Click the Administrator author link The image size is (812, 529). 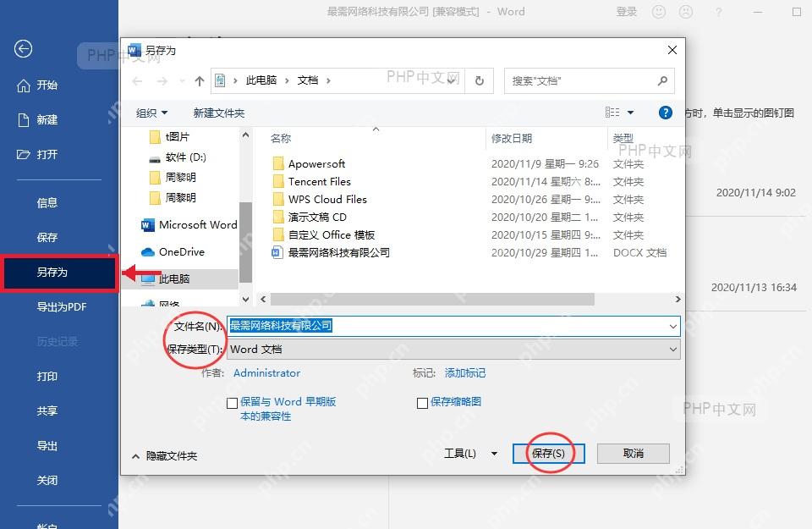tap(266, 373)
